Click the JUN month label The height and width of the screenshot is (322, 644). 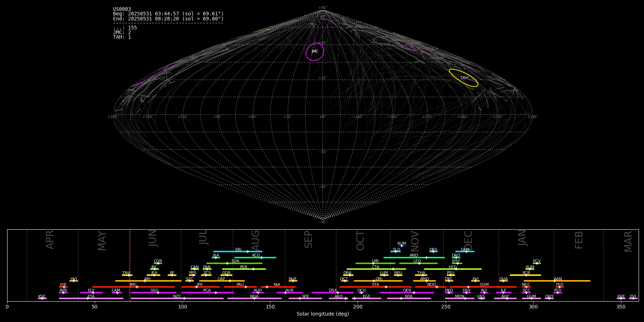click(x=153, y=238)
